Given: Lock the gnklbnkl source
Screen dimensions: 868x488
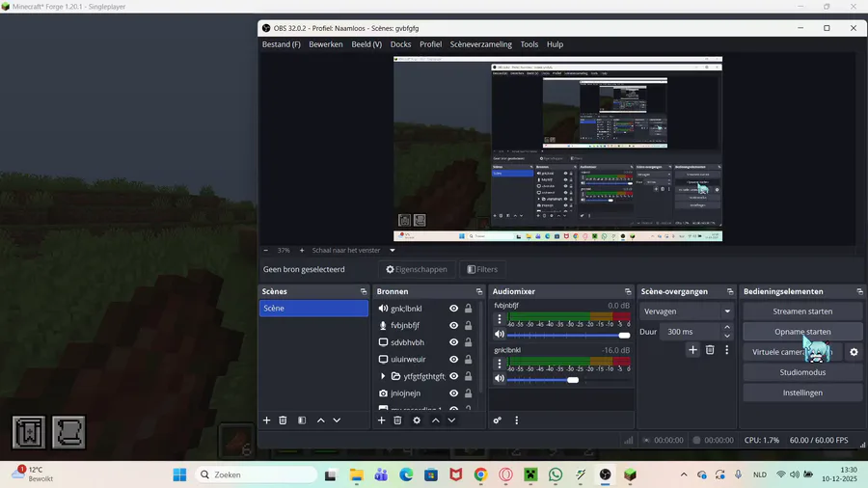Looking at the screenshot, I should tap(469, 309).
